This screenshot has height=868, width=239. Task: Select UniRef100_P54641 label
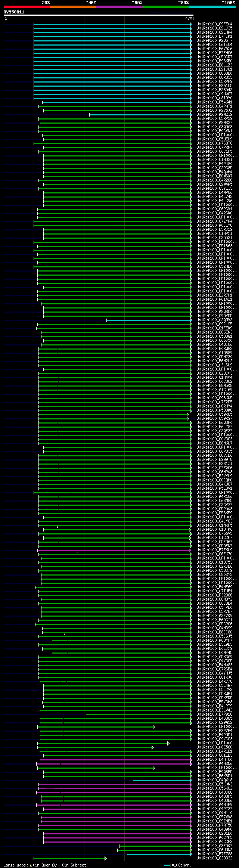pos(214,102)
